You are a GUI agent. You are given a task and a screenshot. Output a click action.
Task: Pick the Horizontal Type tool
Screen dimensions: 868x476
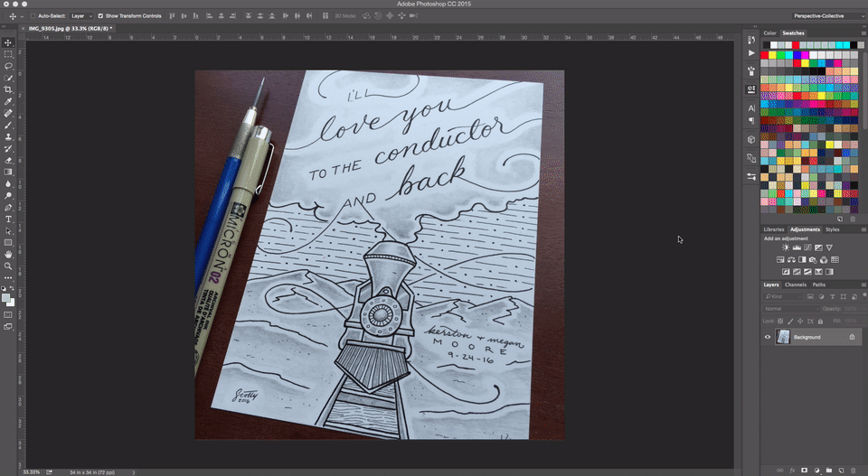(x=8, y=219)
